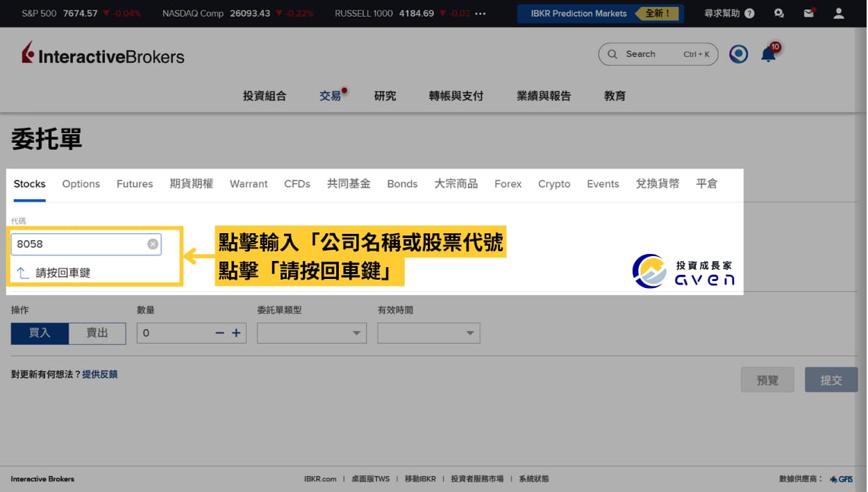Click the Interactive Brokers logo
Image resolution: width=868 pixels, height=492 pixels.
click(x=103, y=54)
